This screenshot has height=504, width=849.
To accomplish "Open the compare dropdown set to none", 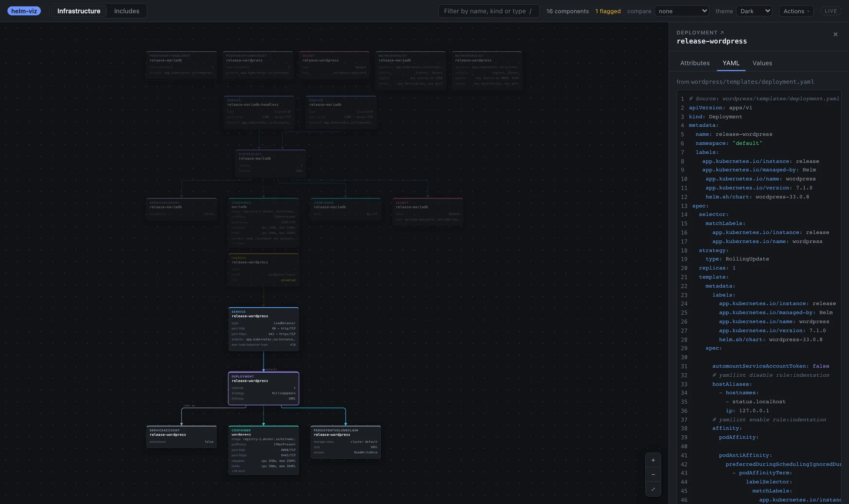I will pyautogui.click(x=682, y=11).
